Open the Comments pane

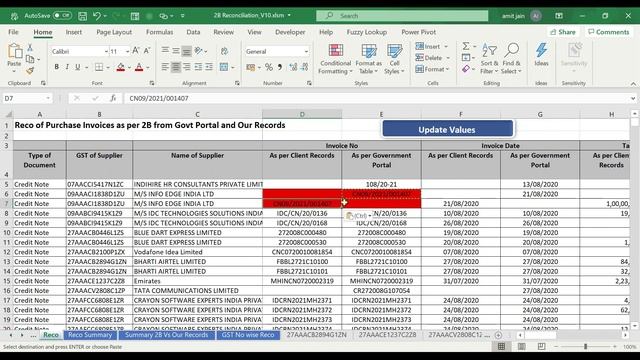608,32
